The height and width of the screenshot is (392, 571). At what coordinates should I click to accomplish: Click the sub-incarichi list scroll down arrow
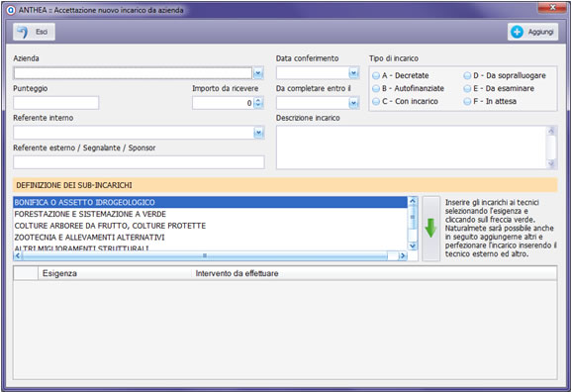click(x=413, y=245)
